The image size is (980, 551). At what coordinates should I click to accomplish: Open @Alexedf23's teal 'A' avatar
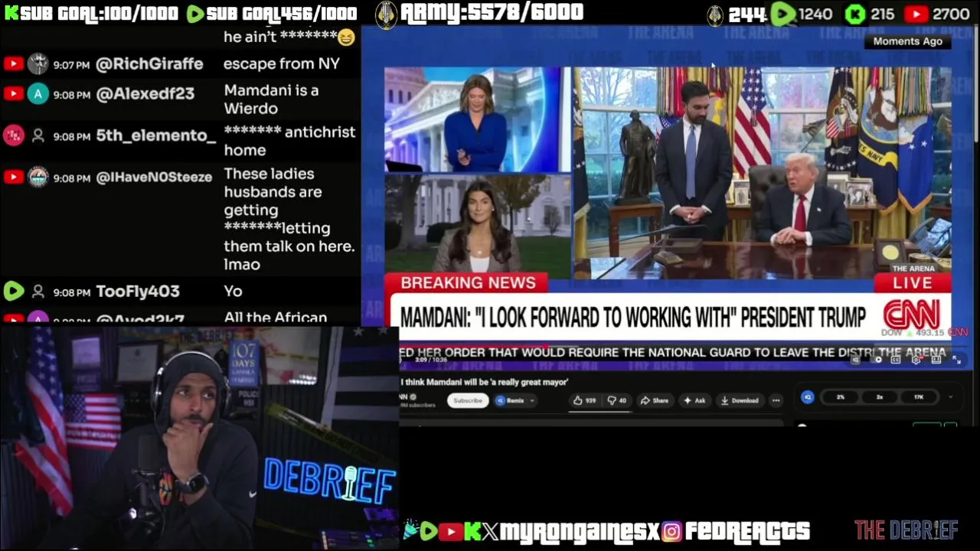(38, 93)
